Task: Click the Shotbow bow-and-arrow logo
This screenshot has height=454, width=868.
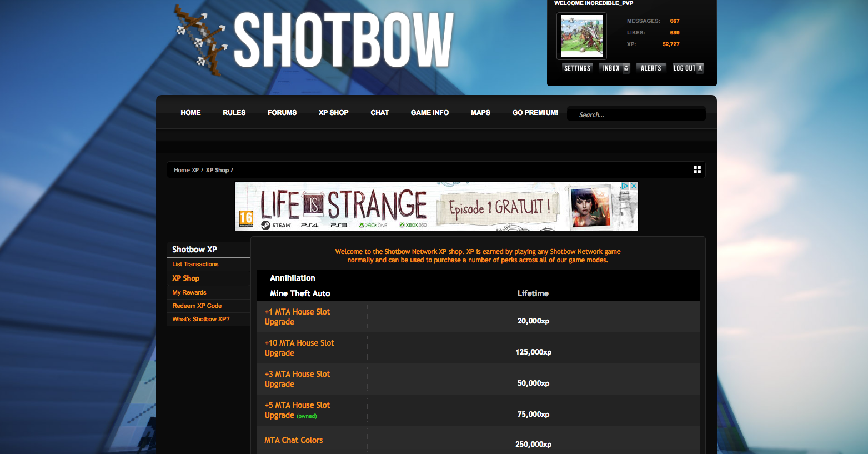Action: tap(200, 40)
